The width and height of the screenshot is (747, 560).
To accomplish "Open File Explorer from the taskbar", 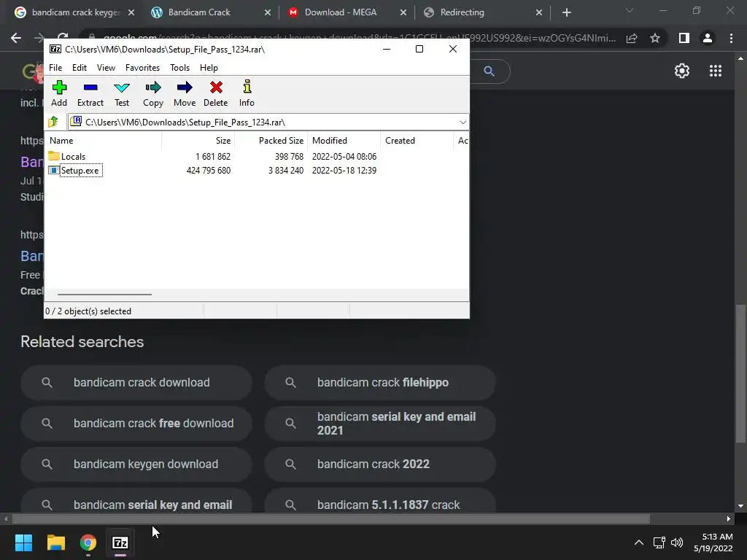I will point(55,542).
